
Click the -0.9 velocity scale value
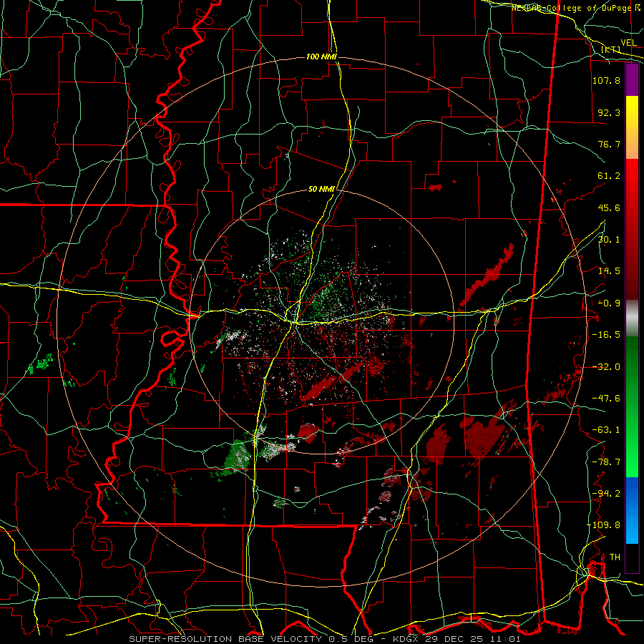pos(609,303)
